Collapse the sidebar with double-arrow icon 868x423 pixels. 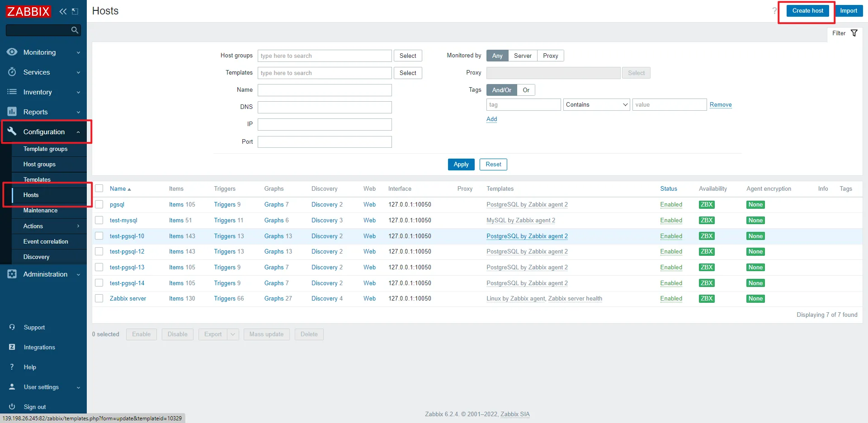tap(63, 11)
